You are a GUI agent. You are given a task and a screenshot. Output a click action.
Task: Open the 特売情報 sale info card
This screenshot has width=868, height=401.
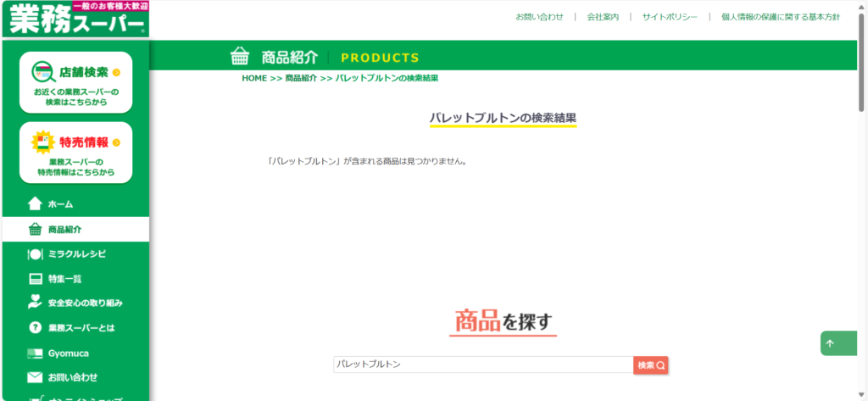pyautogui.click(x=75, y=152)
